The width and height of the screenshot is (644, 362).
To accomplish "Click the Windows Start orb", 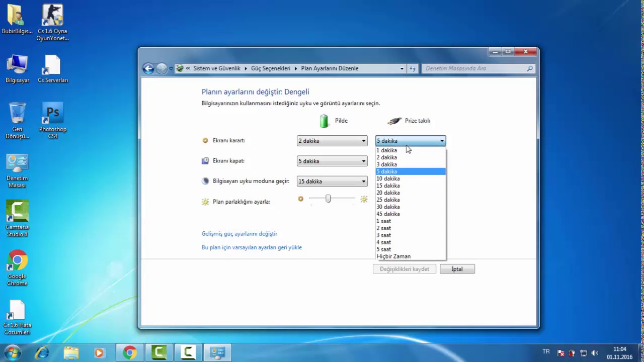I will pos(12,352).
